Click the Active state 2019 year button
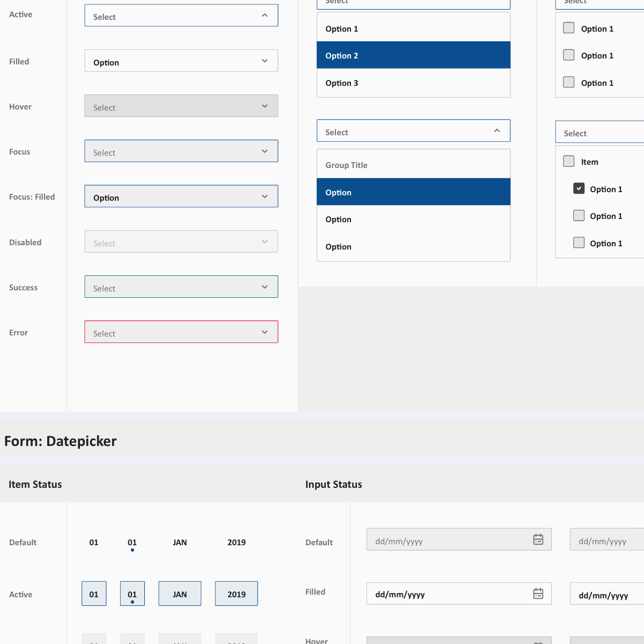The height and width of the screenshot is (644, 644). [236, 594]
